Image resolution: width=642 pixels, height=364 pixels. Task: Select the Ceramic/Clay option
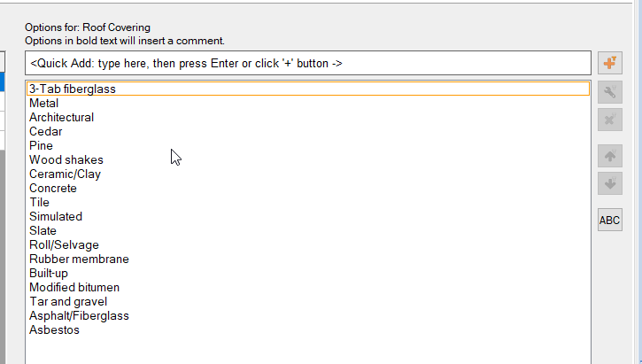click(66, 174)
